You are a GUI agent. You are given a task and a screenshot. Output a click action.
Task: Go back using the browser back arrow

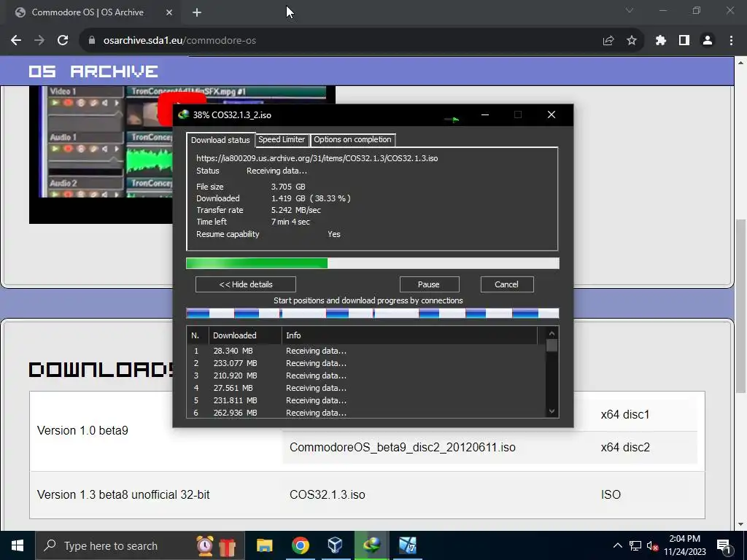click(x=16, y=41)
